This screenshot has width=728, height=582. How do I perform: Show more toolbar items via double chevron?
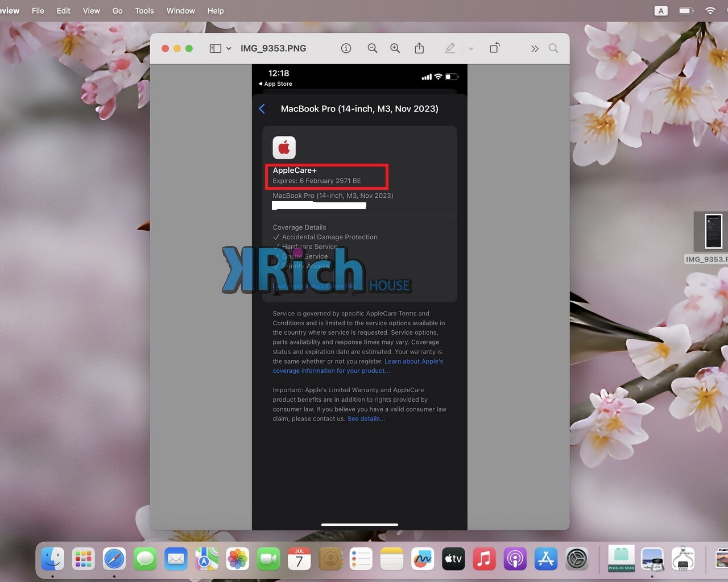click(x=535, y=48)
